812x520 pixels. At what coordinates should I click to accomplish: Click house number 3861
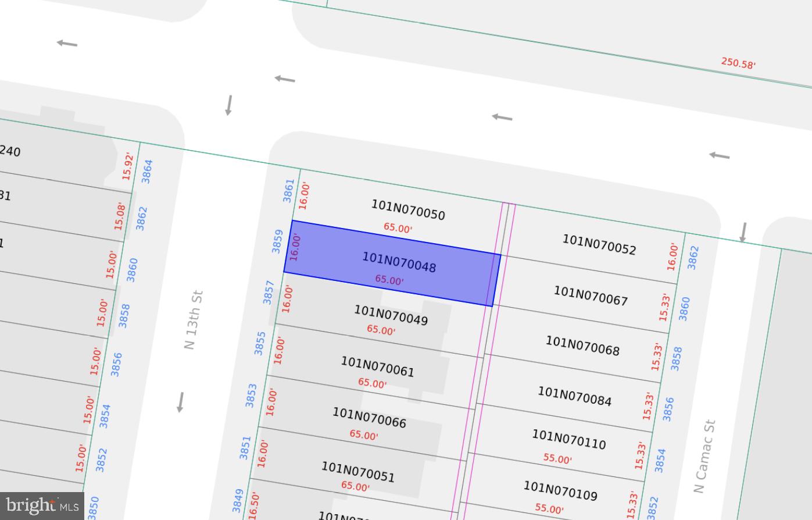pyautogui.click(x=288, y=191)
